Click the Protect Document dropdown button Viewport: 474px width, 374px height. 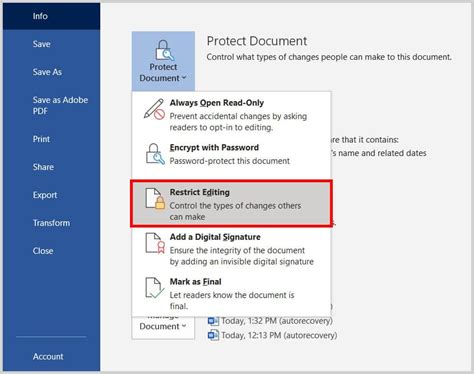click(163, 61)
